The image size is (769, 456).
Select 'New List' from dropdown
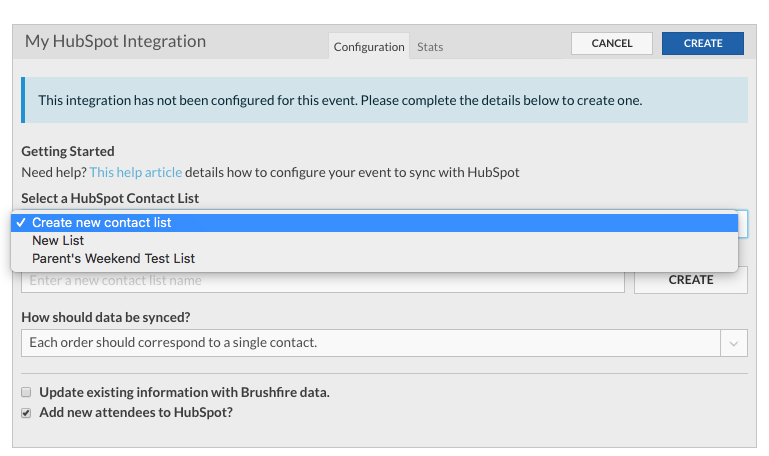click(x=374, y=241)
